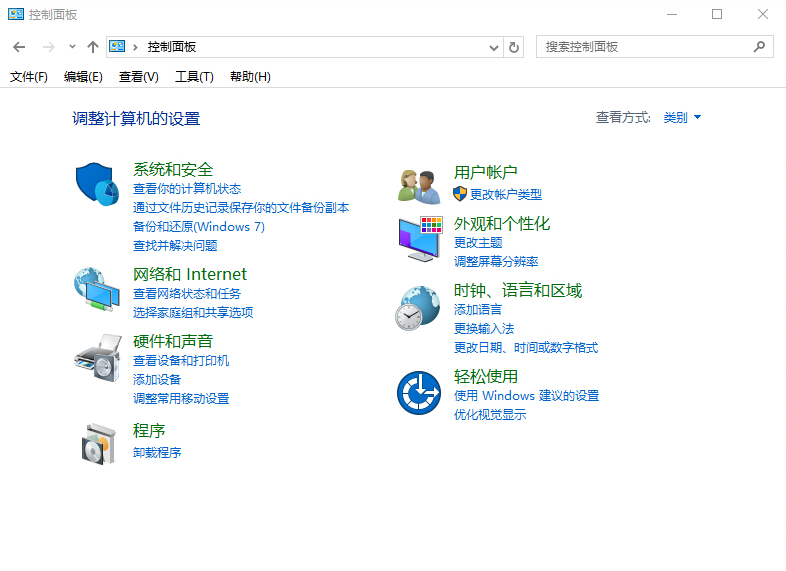
Task: Open the Hardware and Sound printer icon
Action: [98, 358]
